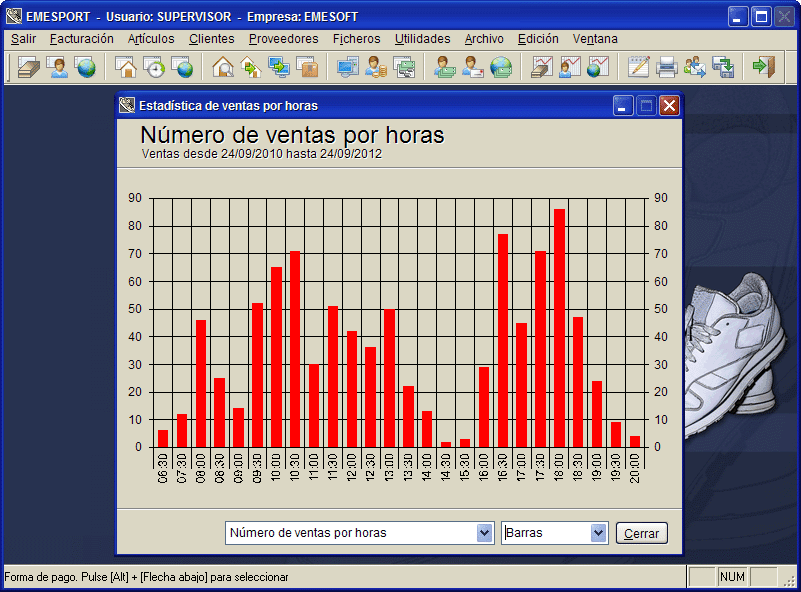Click the house with clock icon
This screenshot has height=592, width=801.
point(155,67)
